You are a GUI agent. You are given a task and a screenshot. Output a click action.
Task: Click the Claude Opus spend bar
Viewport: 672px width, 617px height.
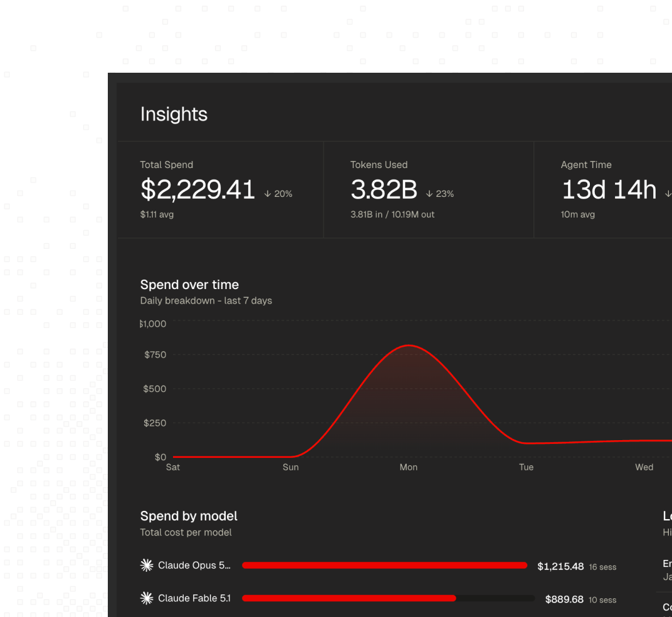384,566
